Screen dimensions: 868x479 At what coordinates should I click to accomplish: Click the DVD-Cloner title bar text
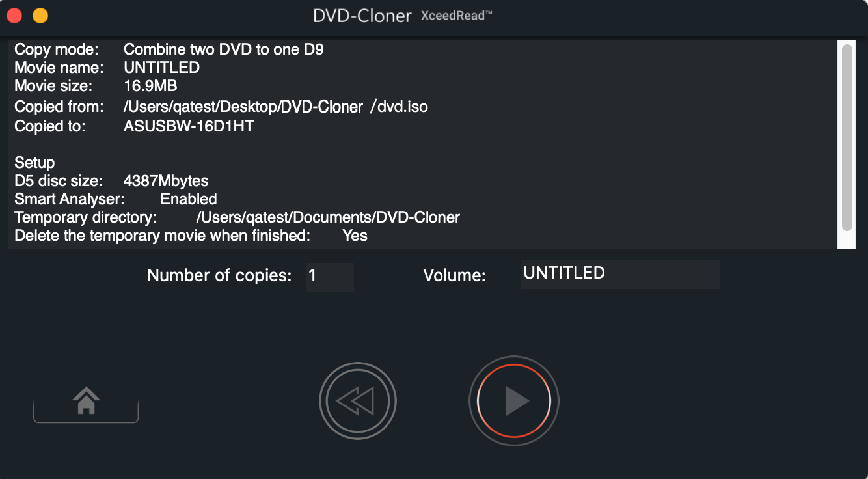point(362,16)
